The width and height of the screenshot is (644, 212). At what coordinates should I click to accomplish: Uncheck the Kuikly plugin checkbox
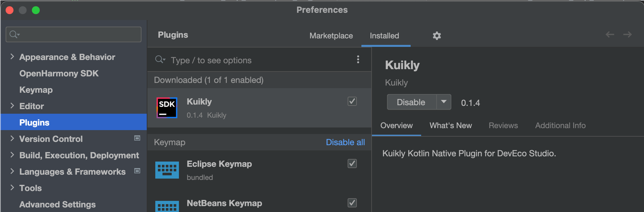tap(352, 101)
